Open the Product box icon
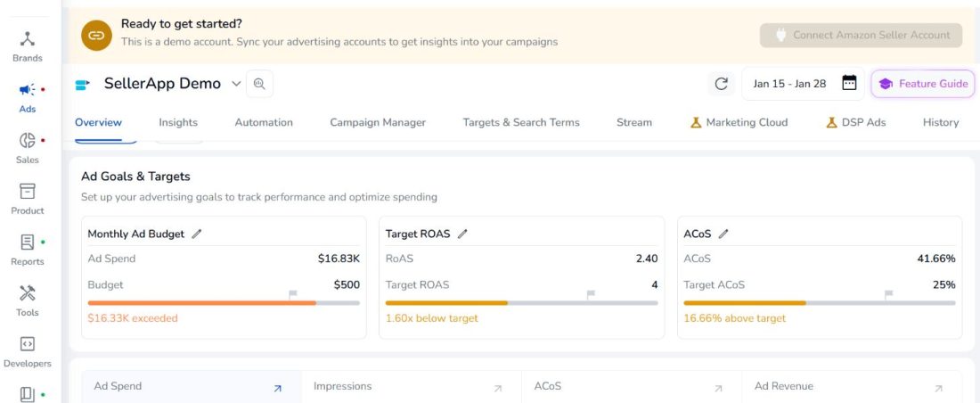This screenshot has width=980, height=403. 28,191
